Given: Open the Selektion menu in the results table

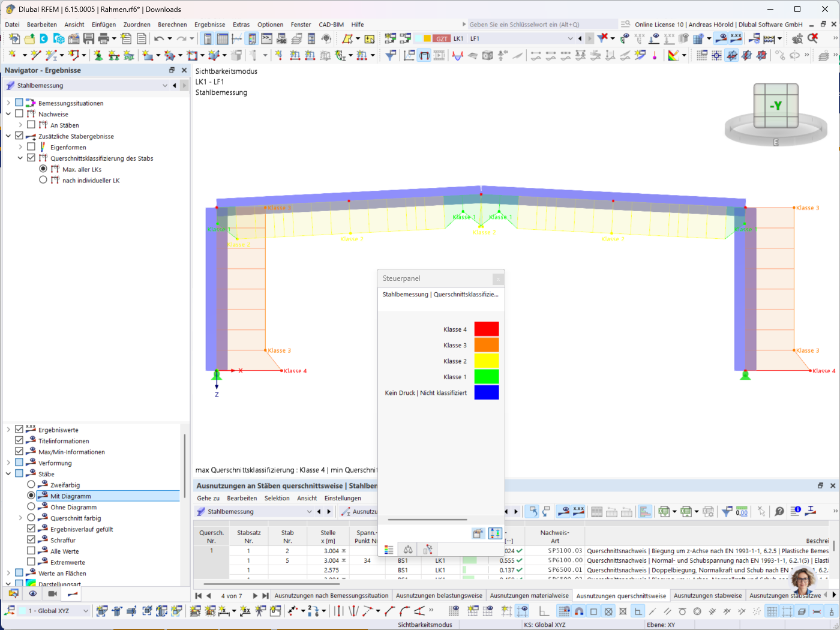Looking at the screenshot, I should pos(277,498).
